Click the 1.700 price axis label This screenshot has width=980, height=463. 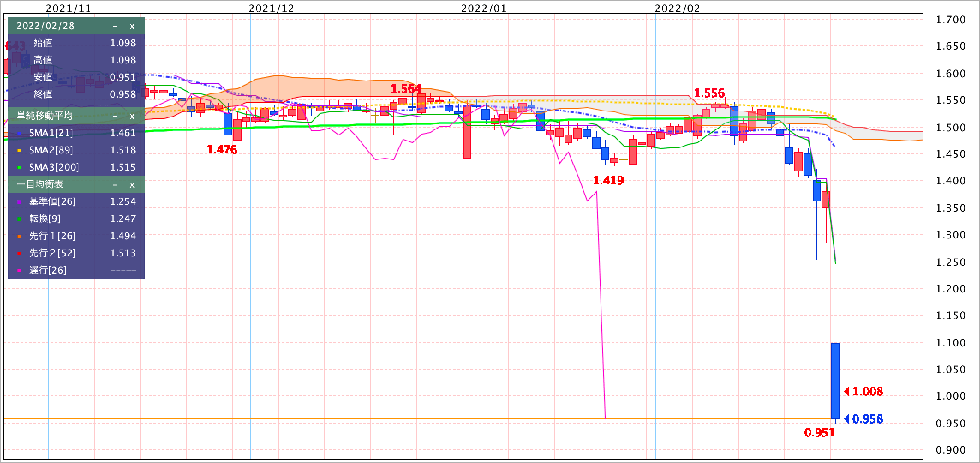pos(951,20)
